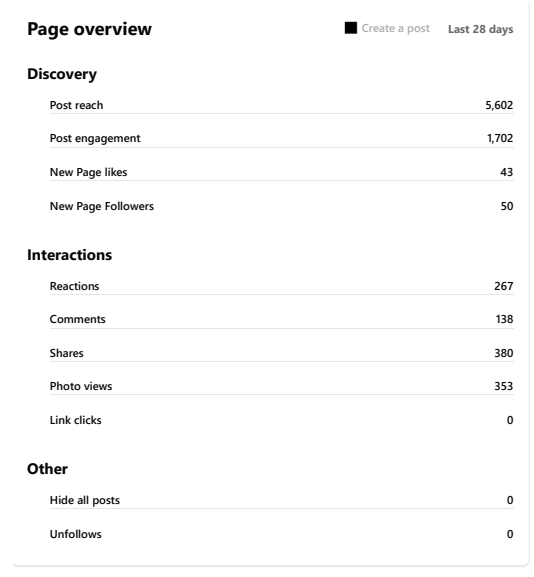Image resolution: width=534 pixels, height=577 pixels.
Task: Click the Interactions section heading
Action: [70, 255]
